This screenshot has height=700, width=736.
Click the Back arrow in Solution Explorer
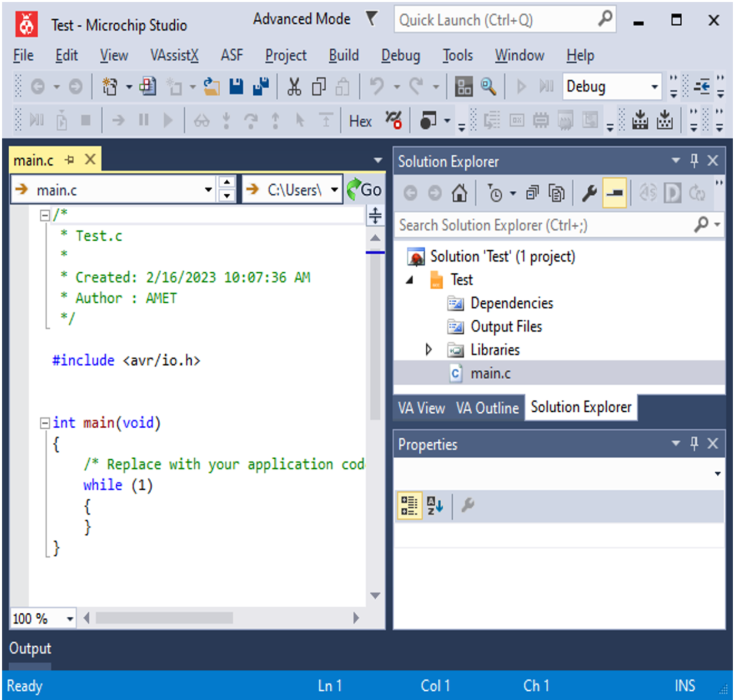410,193
